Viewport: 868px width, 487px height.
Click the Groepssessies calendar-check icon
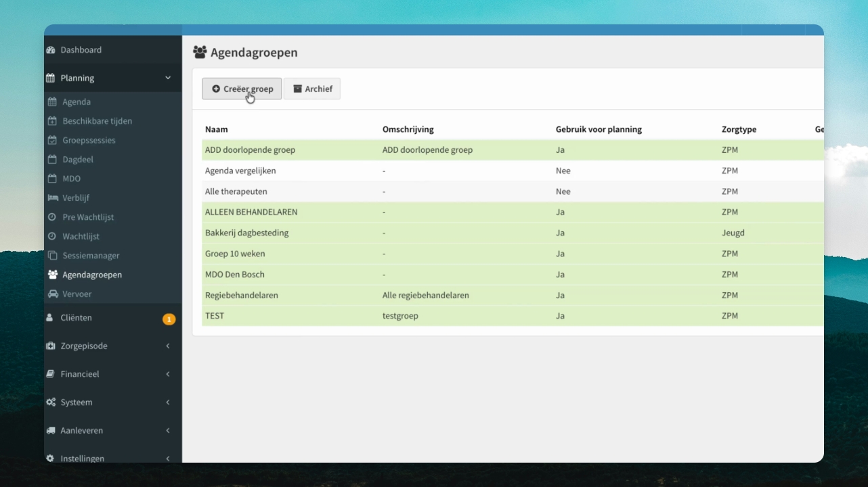(53, 141)
